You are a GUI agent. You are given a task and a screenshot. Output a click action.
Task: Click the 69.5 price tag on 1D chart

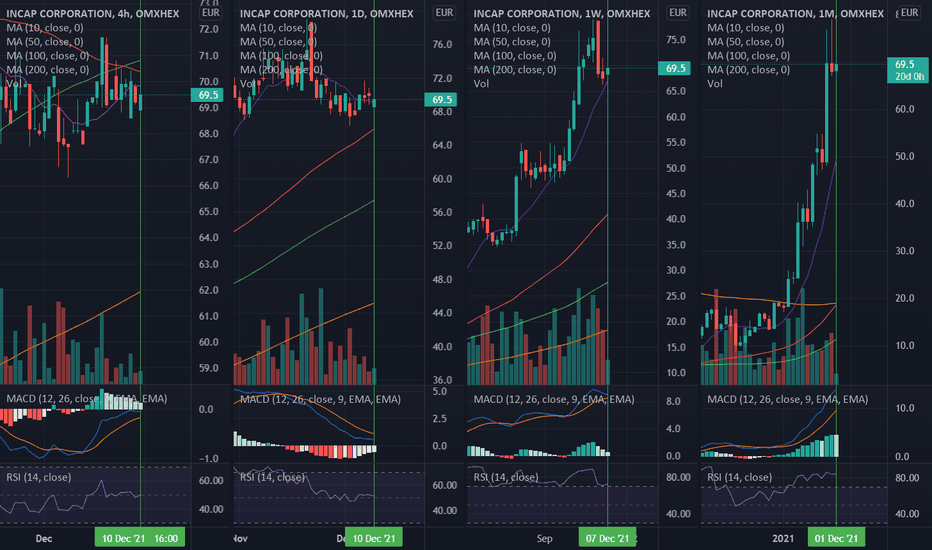coord(440,99)
